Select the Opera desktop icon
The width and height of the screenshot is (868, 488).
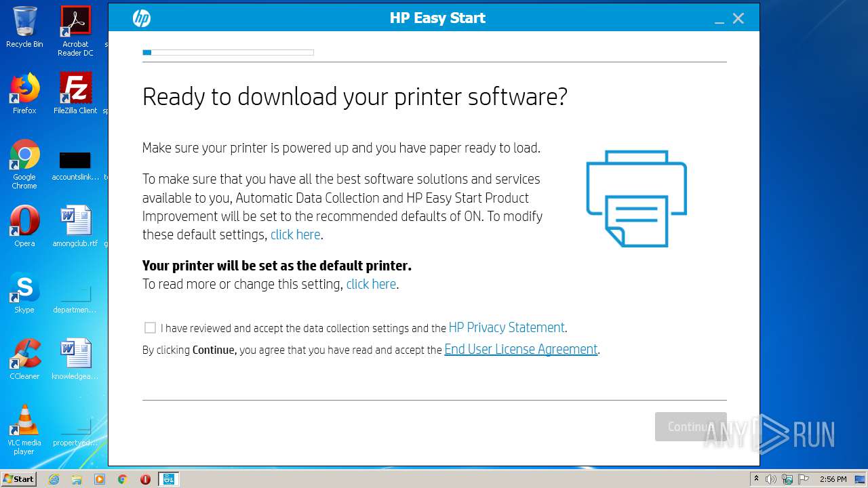click(24, 226)
